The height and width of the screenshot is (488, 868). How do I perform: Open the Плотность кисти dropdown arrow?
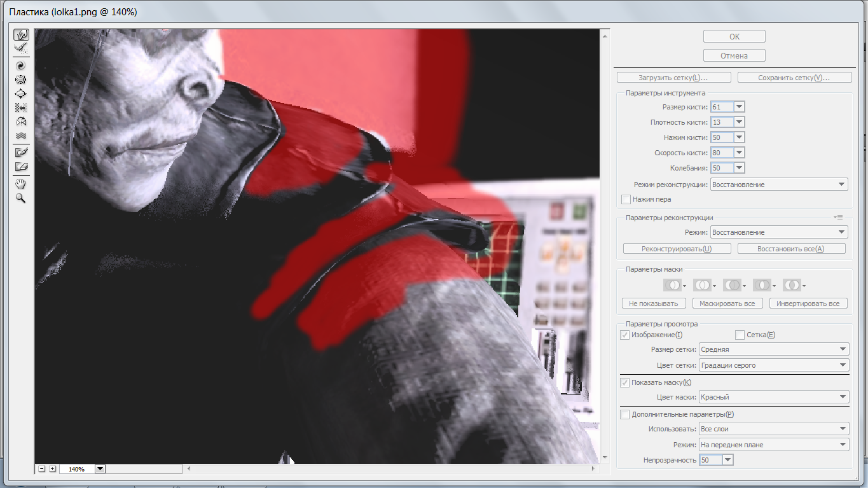[739, 122]
